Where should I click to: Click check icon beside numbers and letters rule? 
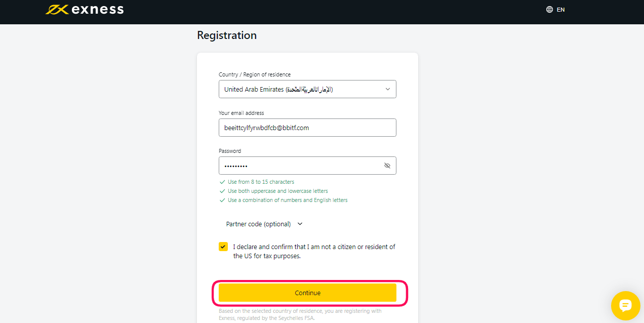[222, 200]
